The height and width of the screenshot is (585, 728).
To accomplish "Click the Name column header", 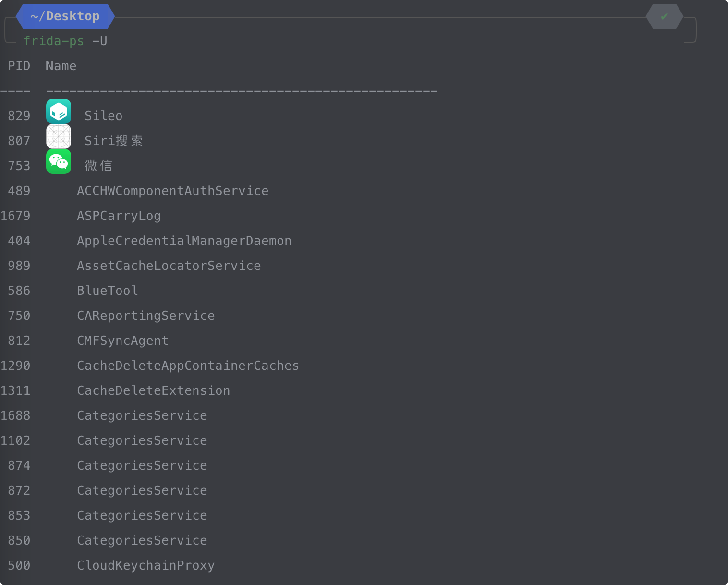I will [x=61, y=66].
